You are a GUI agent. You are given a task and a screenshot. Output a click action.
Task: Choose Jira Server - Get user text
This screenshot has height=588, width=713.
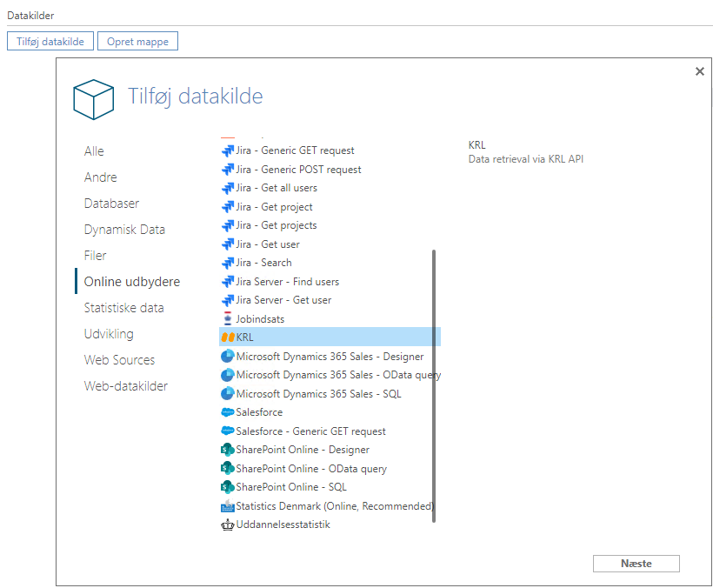pos(283,300)
